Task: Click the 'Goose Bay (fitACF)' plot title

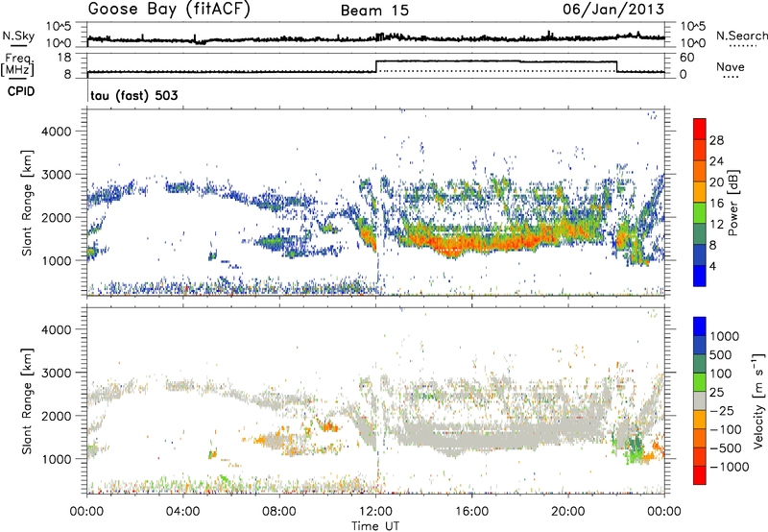Action: [169, 9]
